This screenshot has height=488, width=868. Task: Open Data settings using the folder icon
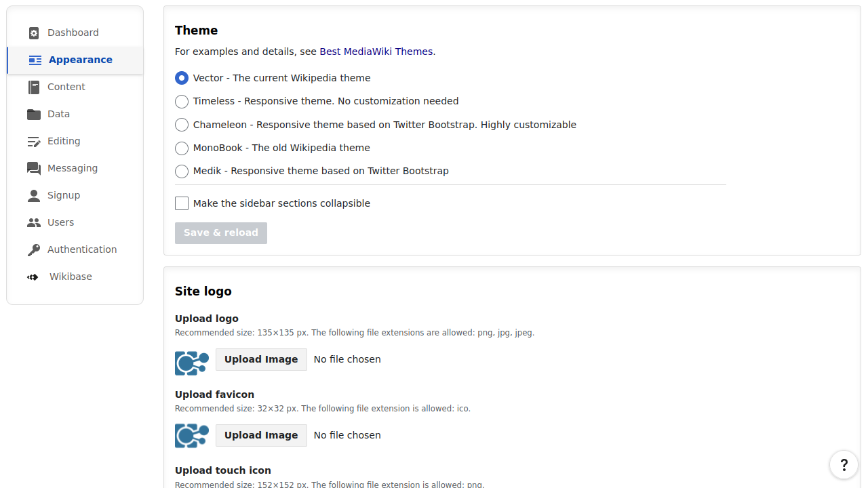pos(33,114)
